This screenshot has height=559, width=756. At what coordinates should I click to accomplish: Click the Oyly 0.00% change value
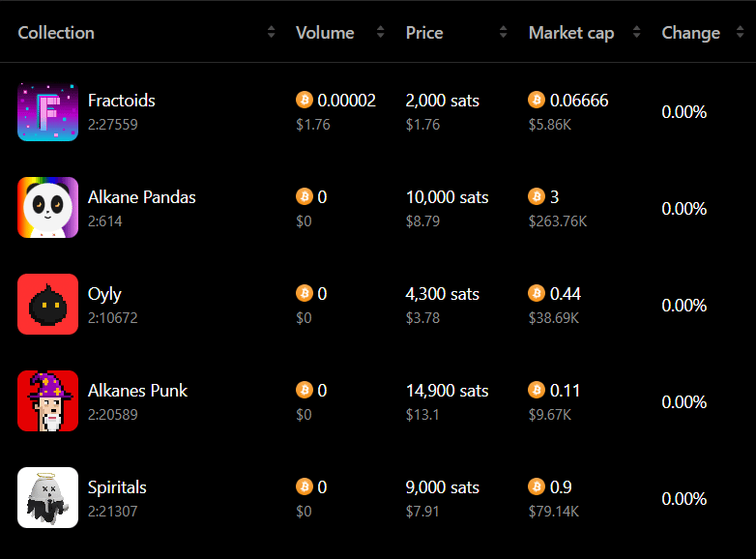click(684, 305)
